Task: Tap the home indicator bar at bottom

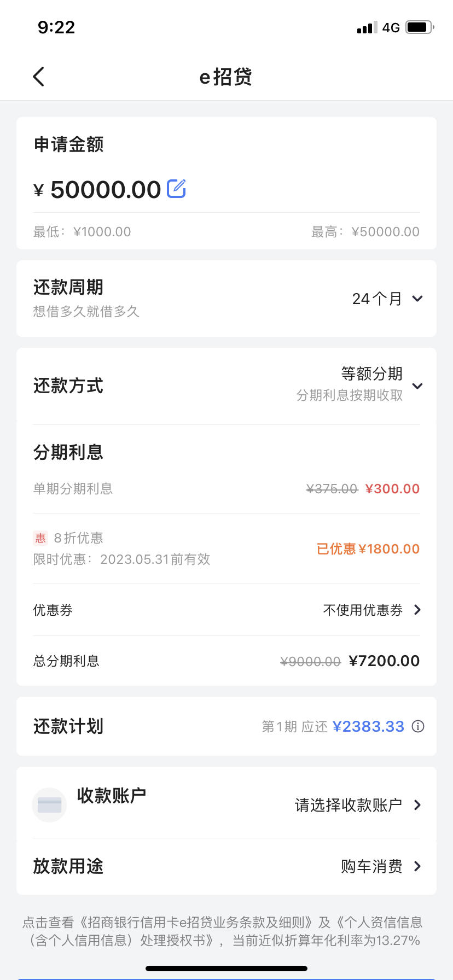Action: point(226,969)
